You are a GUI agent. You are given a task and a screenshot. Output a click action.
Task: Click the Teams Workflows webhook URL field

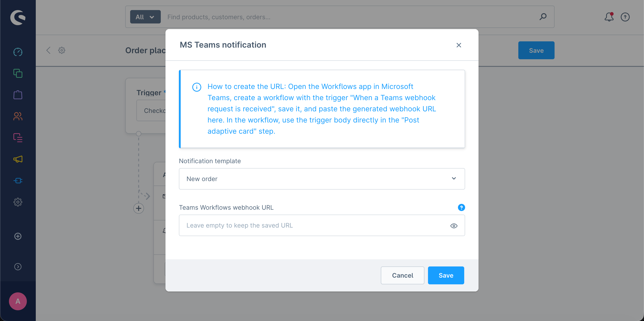(313, 226)
